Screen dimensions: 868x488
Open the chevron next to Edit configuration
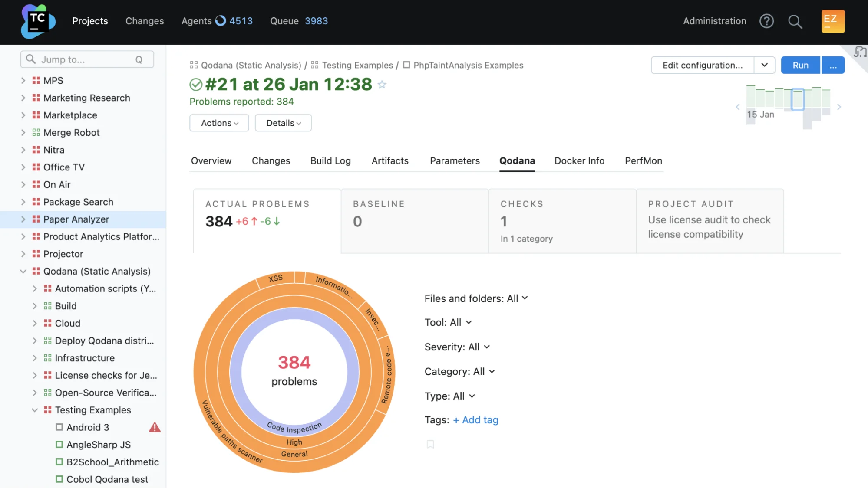click(765, 65)
